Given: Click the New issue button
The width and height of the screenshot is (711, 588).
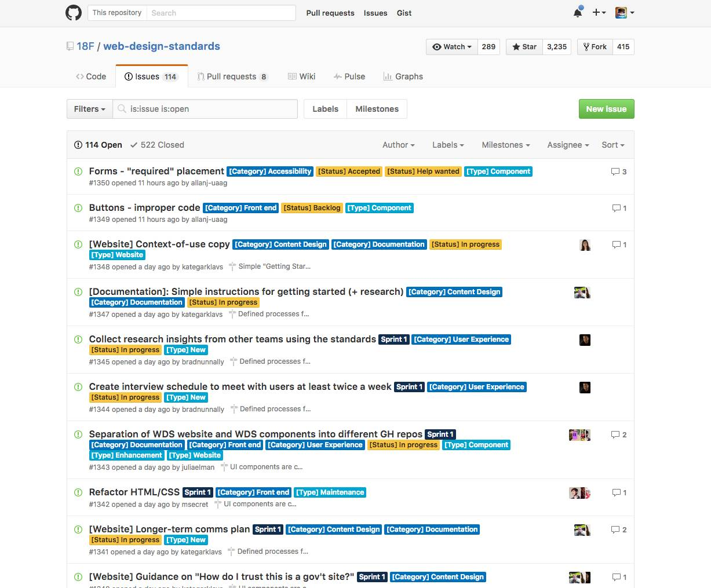Looking at the screenshot, I should [606, 109].
